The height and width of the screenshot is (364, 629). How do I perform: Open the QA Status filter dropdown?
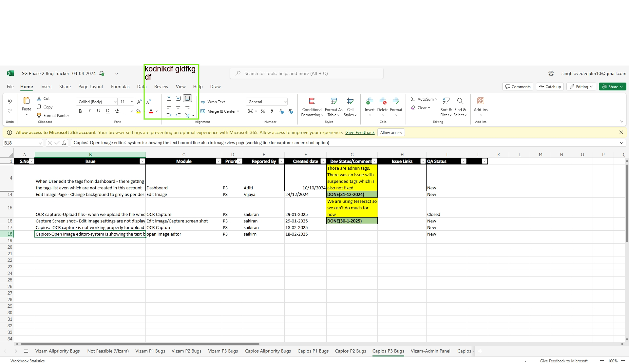click(x=464, y=161)
